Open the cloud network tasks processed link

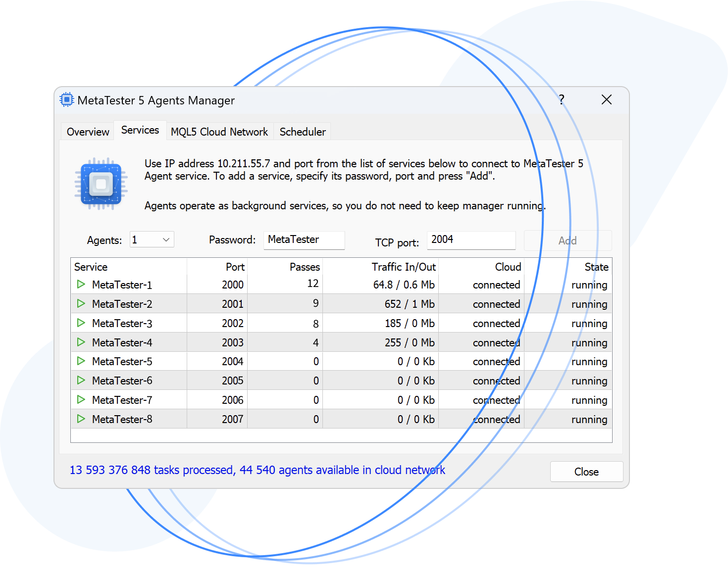[x=257, y=470]
